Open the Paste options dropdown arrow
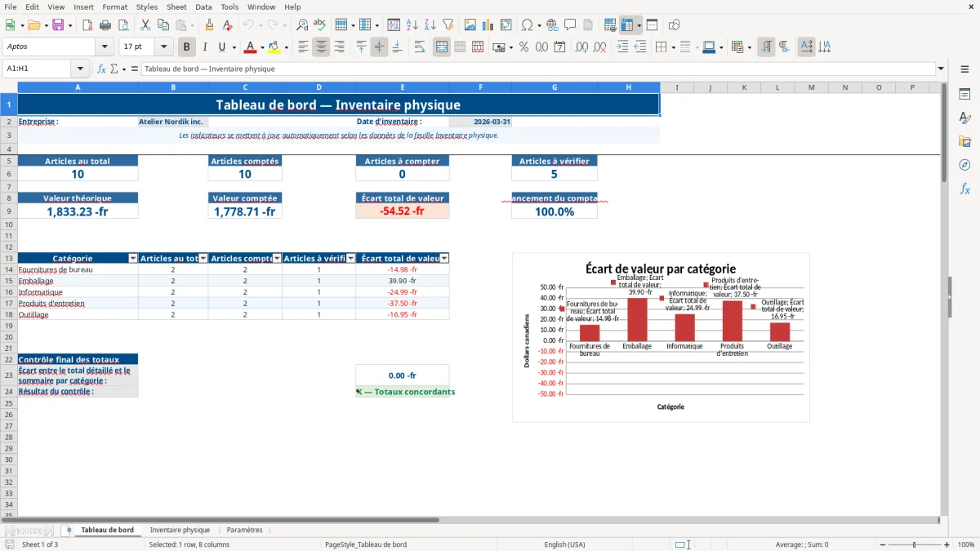Screen dimensions: 980x551 [x=193, y=25]
